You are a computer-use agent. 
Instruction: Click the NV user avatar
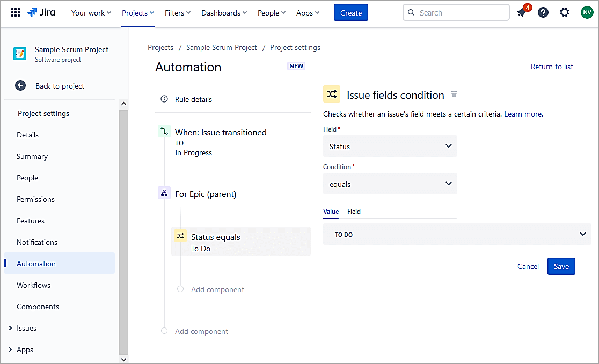tap(587, 12)
